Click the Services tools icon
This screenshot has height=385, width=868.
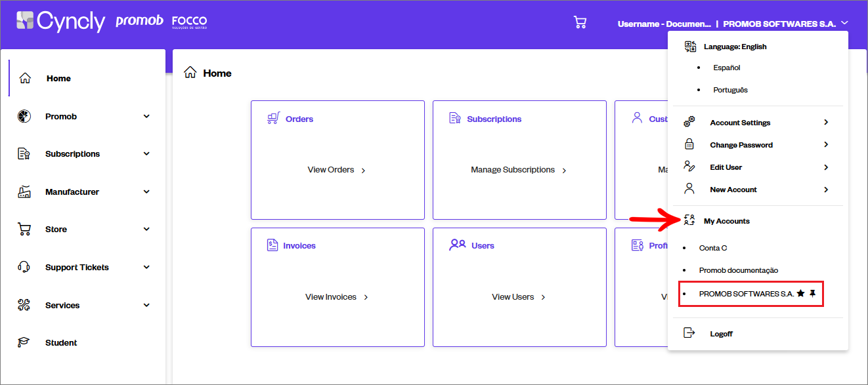[24, 305]
